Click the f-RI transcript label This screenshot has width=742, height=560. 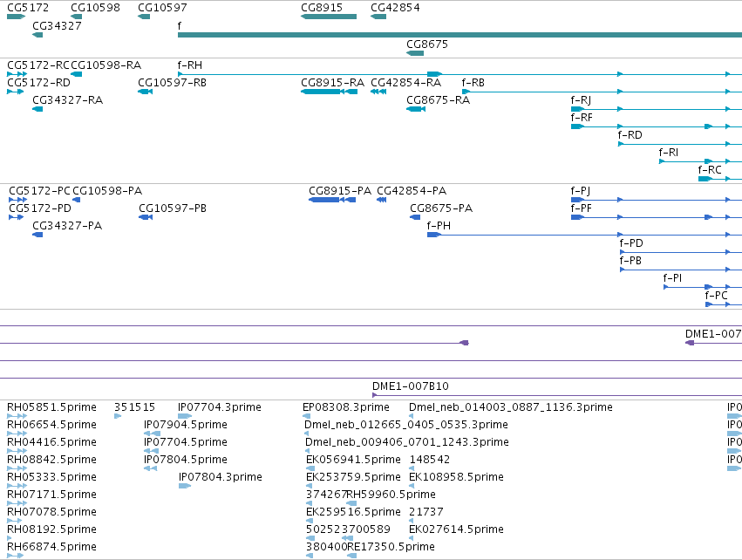(669, 153)
